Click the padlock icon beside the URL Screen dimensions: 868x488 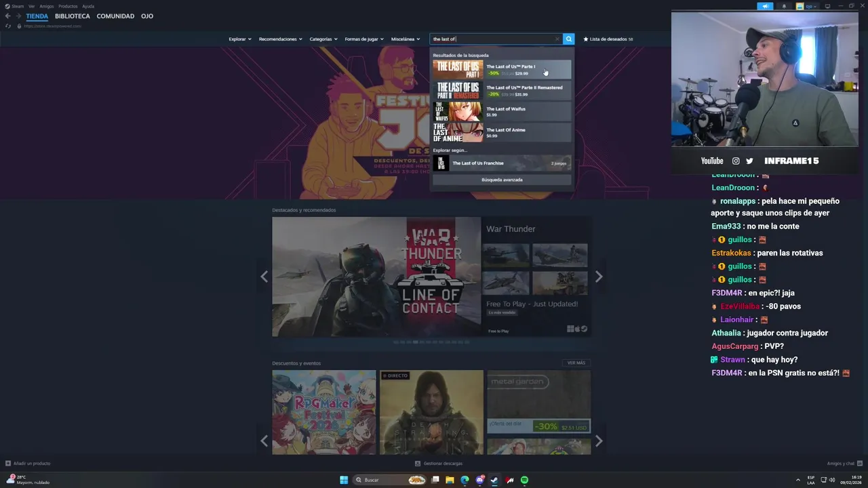pos(19,26)
